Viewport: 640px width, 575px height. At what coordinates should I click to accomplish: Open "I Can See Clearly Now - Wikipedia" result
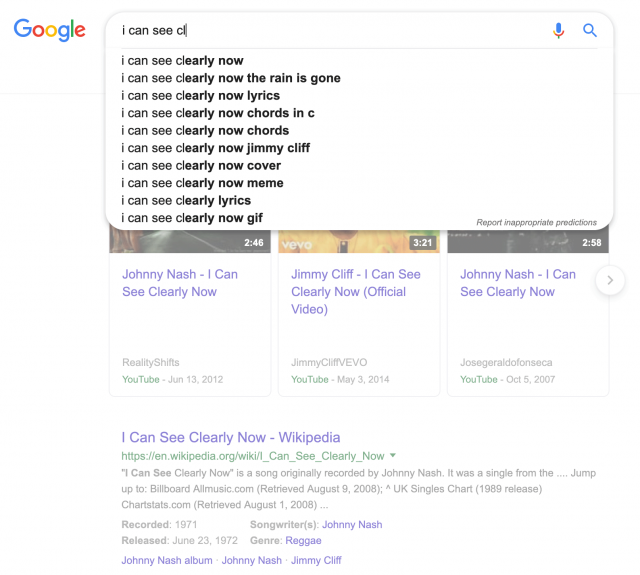pos(230,438)
